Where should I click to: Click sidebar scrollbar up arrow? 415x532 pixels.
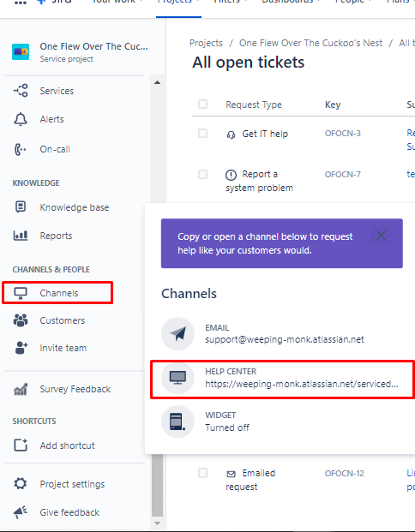[157, 82]
